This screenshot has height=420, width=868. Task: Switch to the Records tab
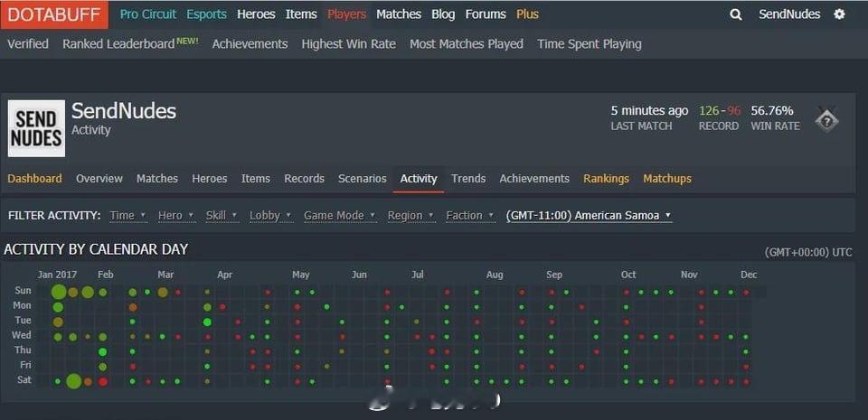coord(305,179)
